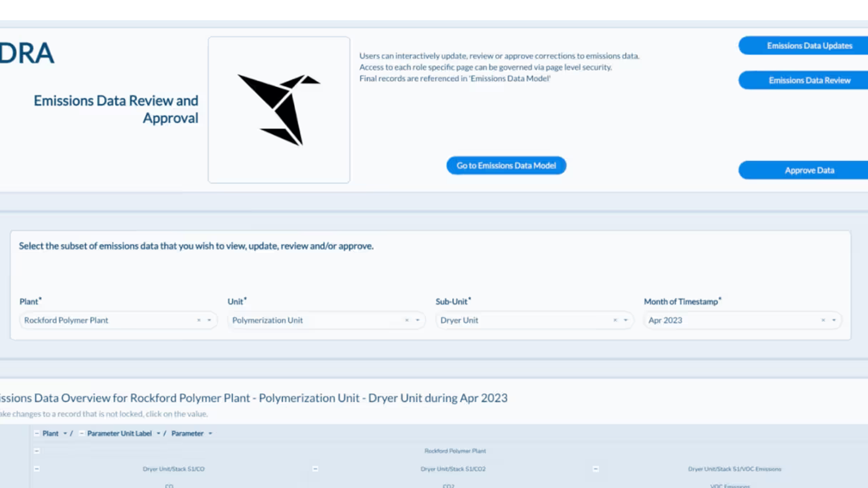Collapse the Plant pivot header level
The width and height of the screenshot is (868, 488).
pyautogui.click(x=37, y=433)
